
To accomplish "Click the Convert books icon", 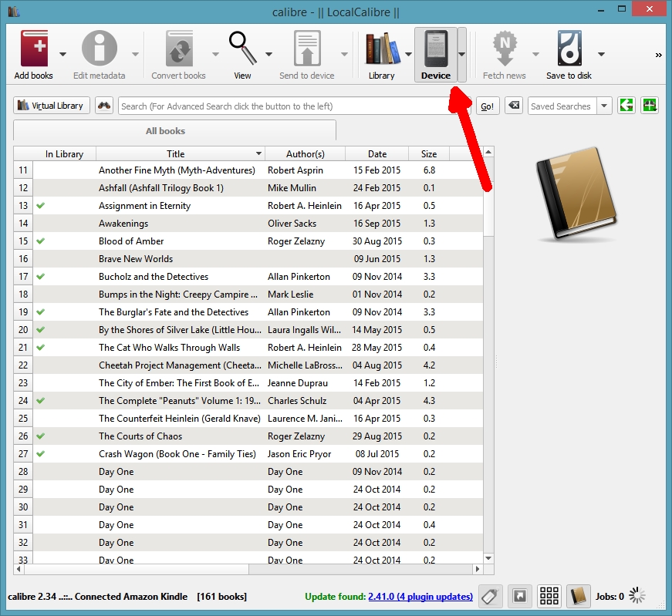I will coord(179,49).
